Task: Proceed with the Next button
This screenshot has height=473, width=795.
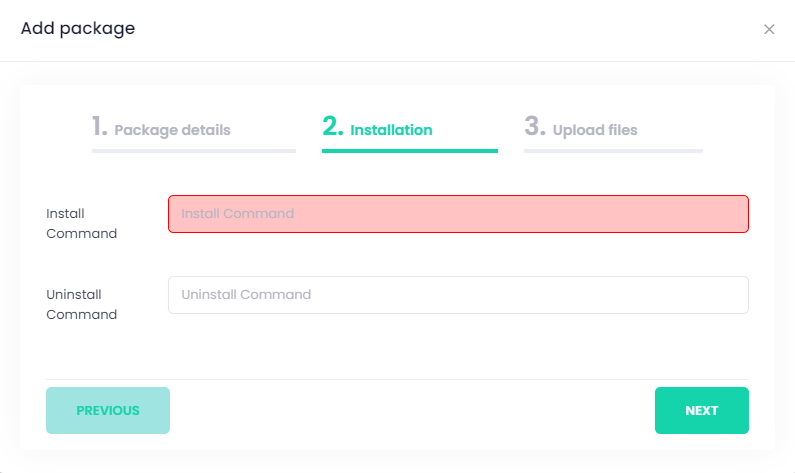Action: [x=701, y=410]
